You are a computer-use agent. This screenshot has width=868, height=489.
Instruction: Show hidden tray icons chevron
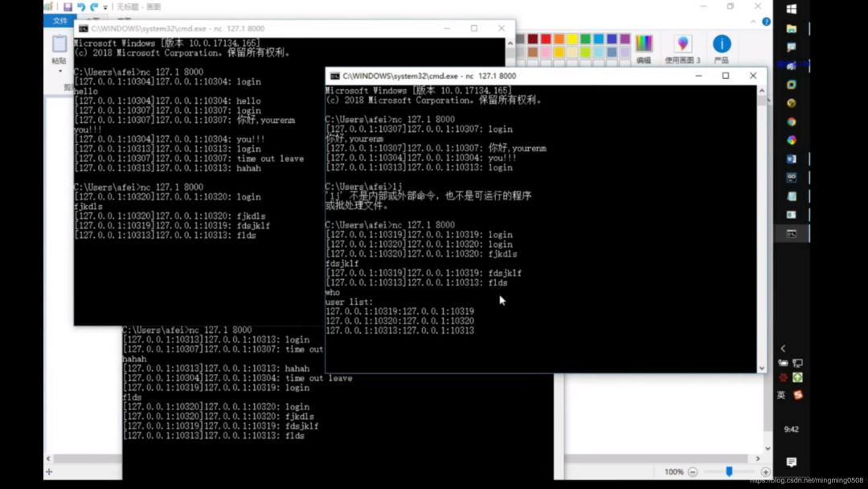783,348
